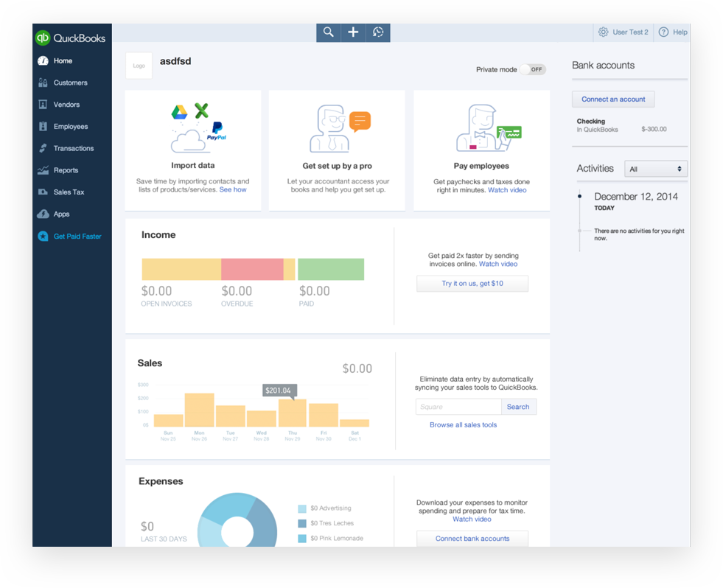Click the $201.04 sales tooltip
The height and width of the screenshot is (588, 723).
point(279,391)
